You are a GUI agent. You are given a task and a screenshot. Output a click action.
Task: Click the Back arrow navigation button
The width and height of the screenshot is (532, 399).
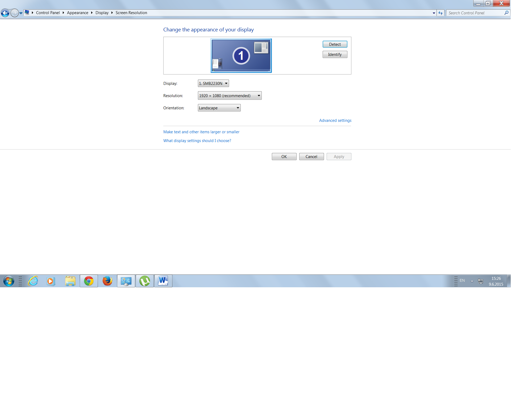click(x=5, y=13)
